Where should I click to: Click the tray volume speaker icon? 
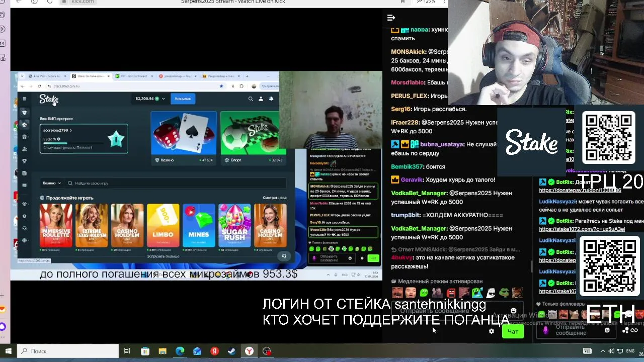[611, 351]
